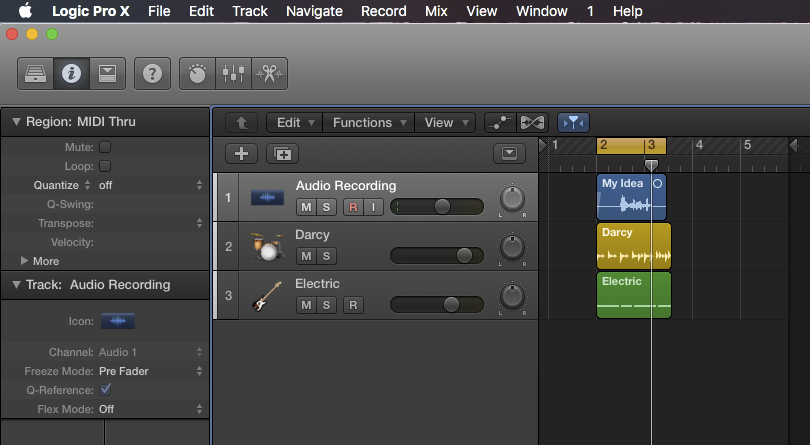Toggle the Inspector info button
Screen dimensions: 810x445
click(x=71, y=73)
